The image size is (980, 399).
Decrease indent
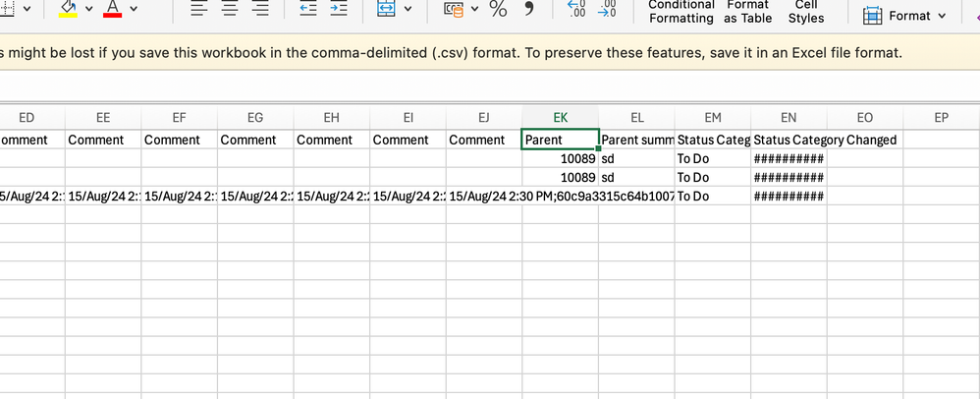click(x=308, y=9)
